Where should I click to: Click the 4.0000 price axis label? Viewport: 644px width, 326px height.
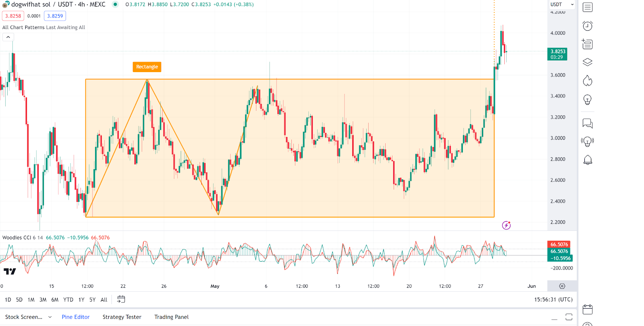pyautogui.click(x=558, y=33)
